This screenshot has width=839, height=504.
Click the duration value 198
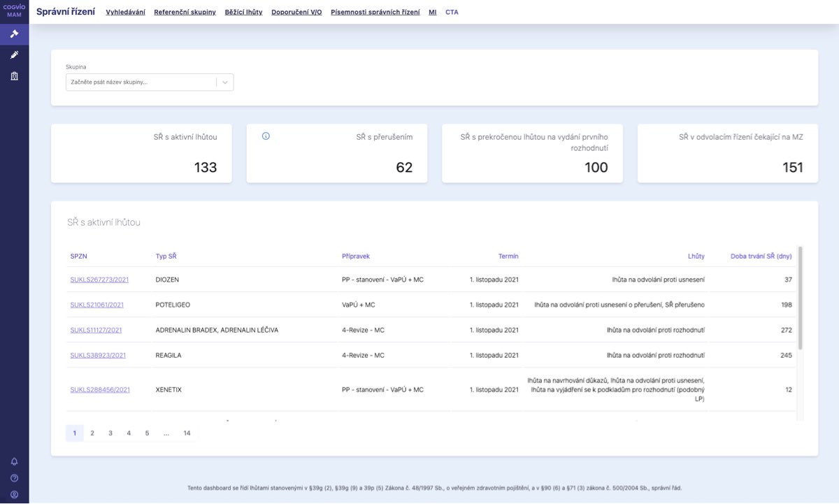(787, 305)
